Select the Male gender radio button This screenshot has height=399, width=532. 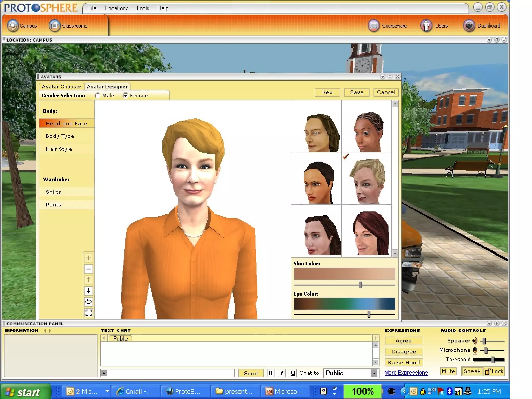(98, 96)
